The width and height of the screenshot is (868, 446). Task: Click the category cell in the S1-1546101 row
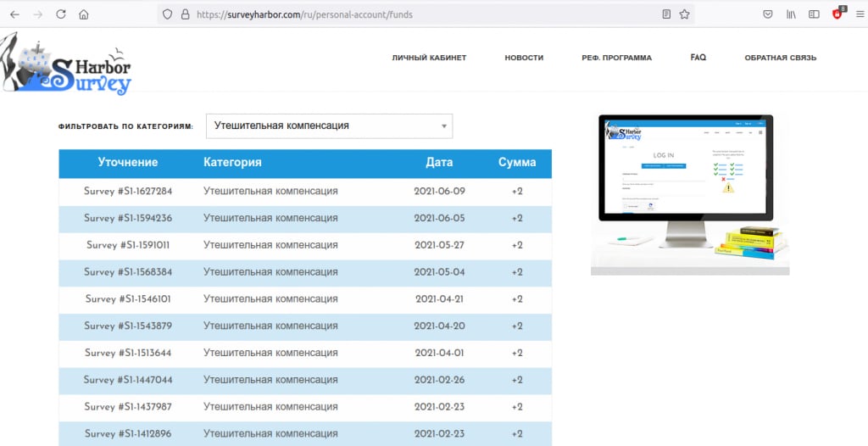[x=270, y=298]
